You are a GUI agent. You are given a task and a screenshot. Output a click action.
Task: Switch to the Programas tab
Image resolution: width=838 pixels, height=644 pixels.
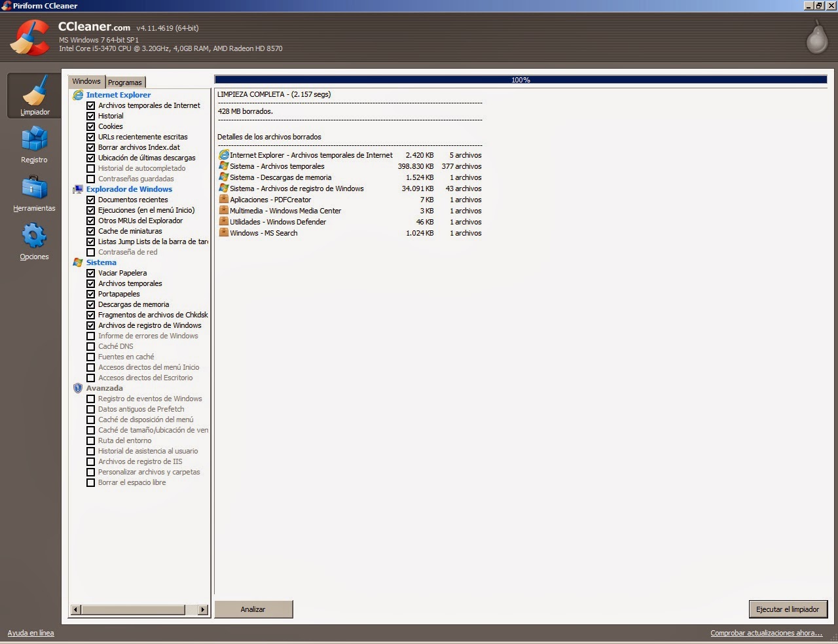125,82
